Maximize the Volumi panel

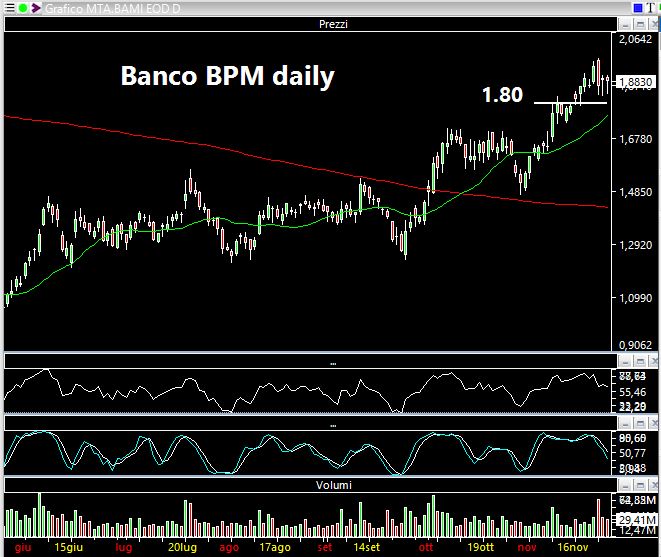tap(640, 486)
